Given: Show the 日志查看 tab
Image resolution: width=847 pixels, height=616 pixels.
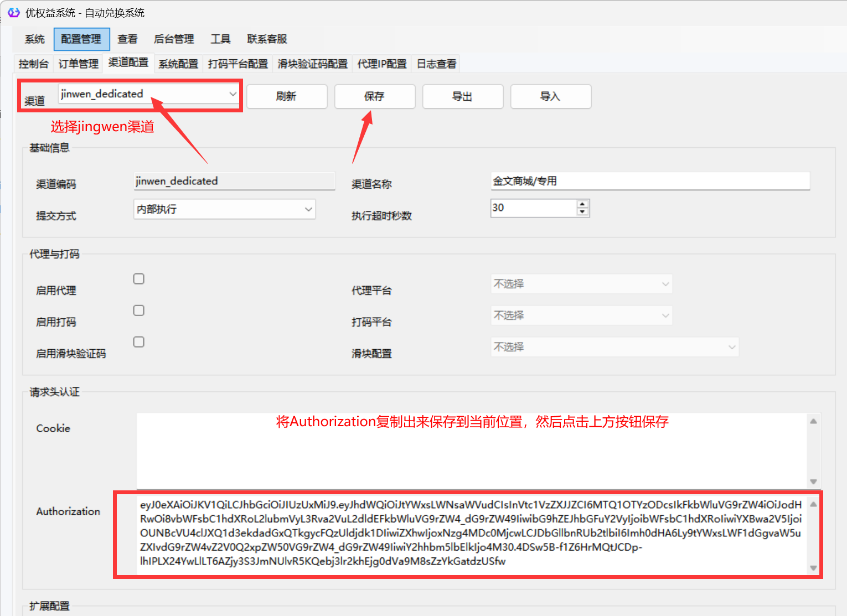Looking at the screenshot, I should point(437,64).
